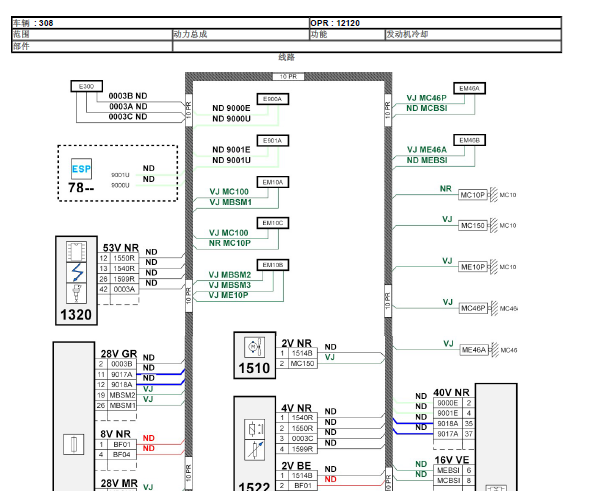Select the 0003C cell in 4V NR connector
The height and width of the screenshot is (491, 594).
(303, 438)
